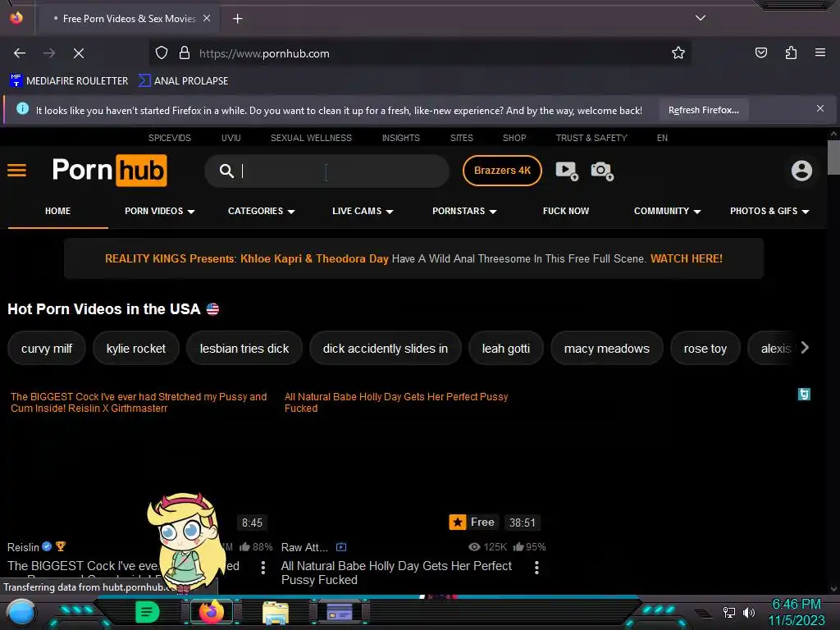Image resolution: width=840 pixels, height=630 pixels.
Task: Open options menu for the Reislin video
Action: point(263,568)
